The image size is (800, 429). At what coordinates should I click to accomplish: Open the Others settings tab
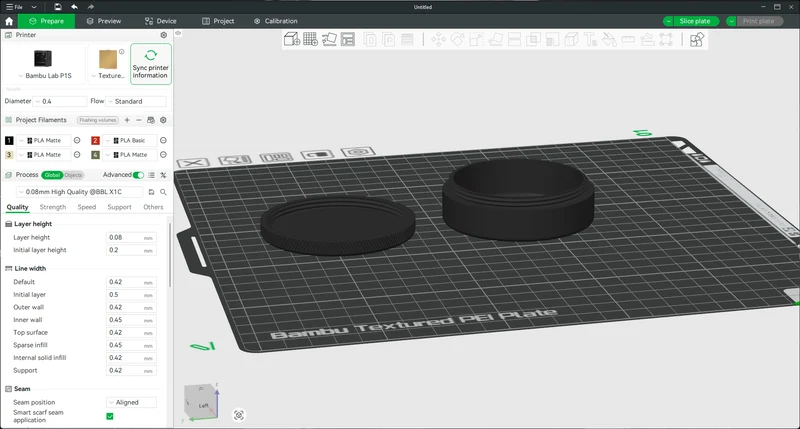click(153, 207)
